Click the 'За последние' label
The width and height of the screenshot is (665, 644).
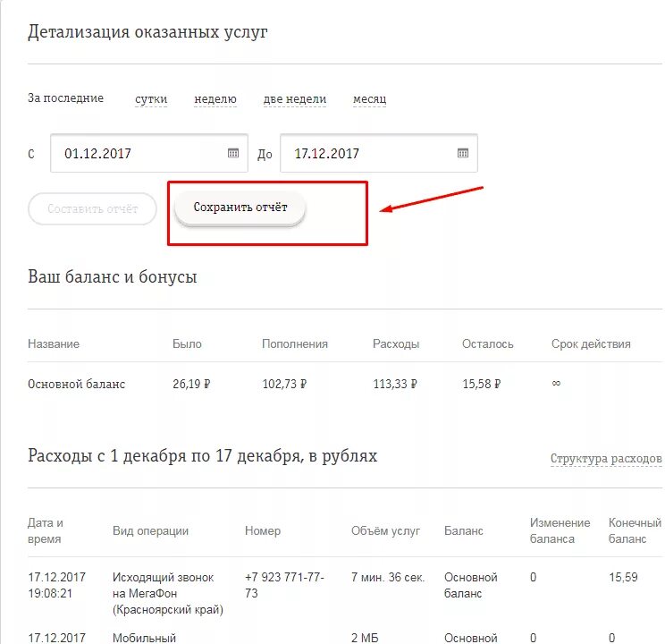(66, 98)
